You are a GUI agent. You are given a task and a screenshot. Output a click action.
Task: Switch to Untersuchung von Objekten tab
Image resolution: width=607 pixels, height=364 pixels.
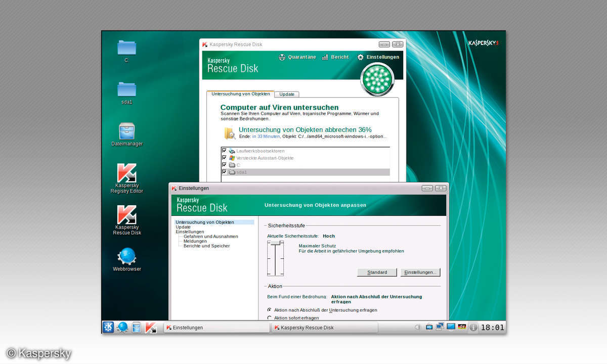[241, 94]
